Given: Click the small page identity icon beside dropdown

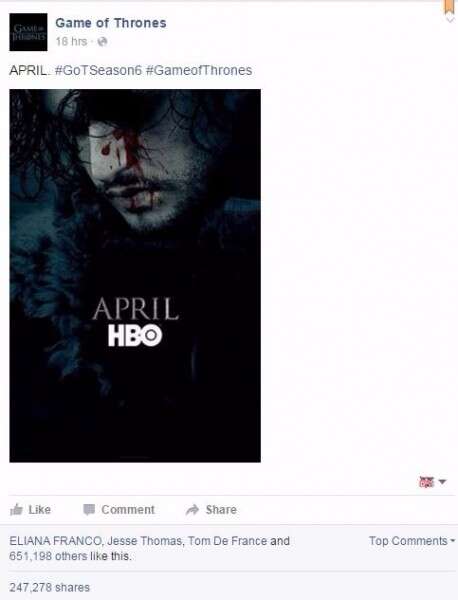Looking at the screenshot, I should pyautogui.click(x=427, y=482).
